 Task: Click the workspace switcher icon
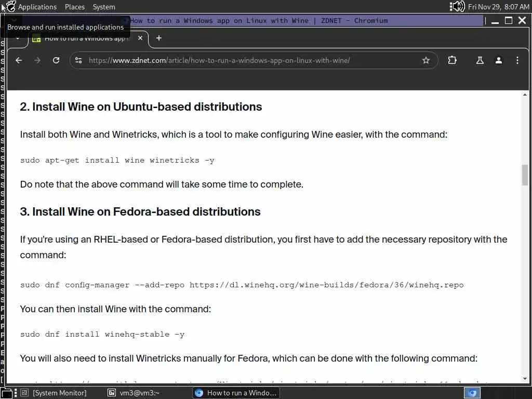(x=472, y=393)
